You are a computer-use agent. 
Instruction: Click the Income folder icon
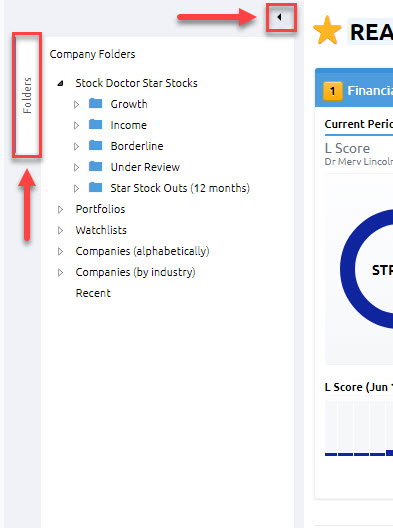point(95,124)
